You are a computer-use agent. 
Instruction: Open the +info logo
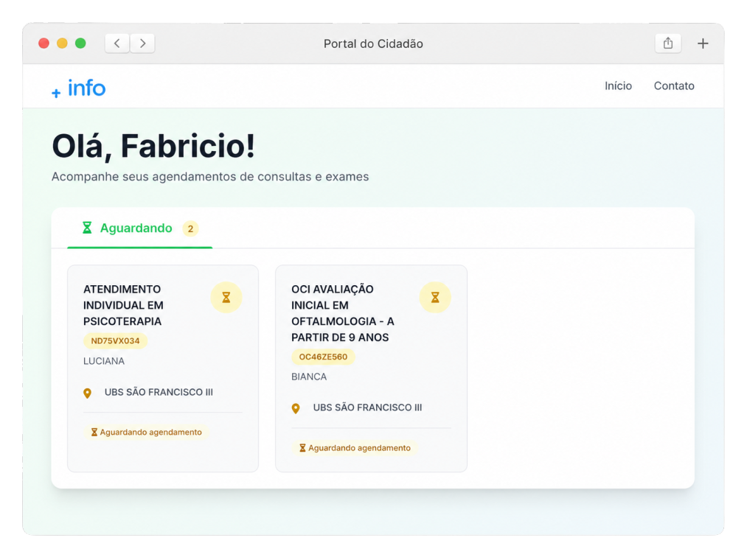[x=79, y=88]
